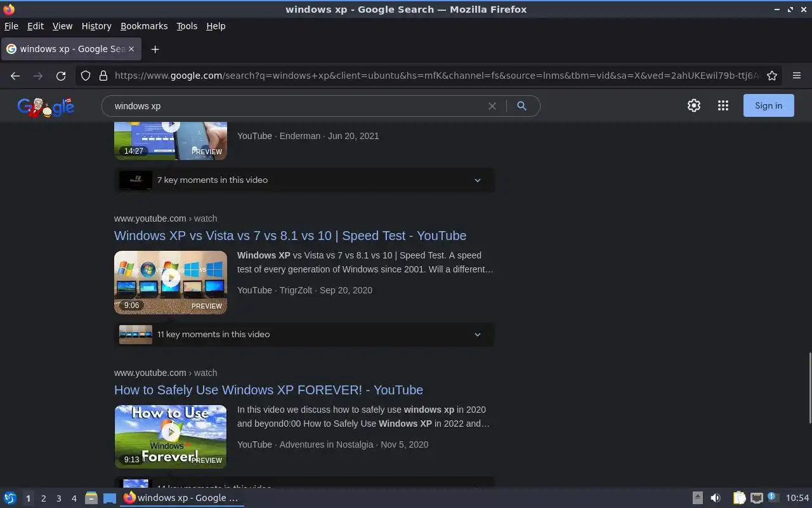Click the small thumbnail beside '11 key moments'

[x=136, y=335]
